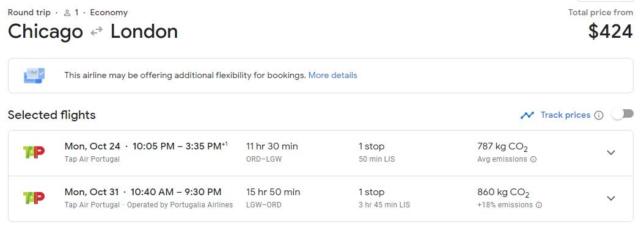Click the 787 kg CO2 emissions text
Image resolution: width=644 pixels, height=233 pixels.
[x=502, y=147]
